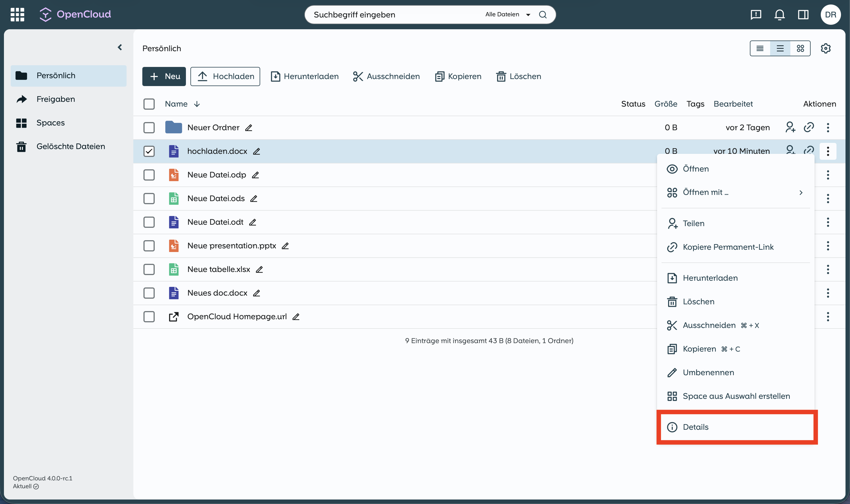Choose Umbenennen from context menu
Screen dimensions: 850x504
pyautogui.click(x=708, y=372)
